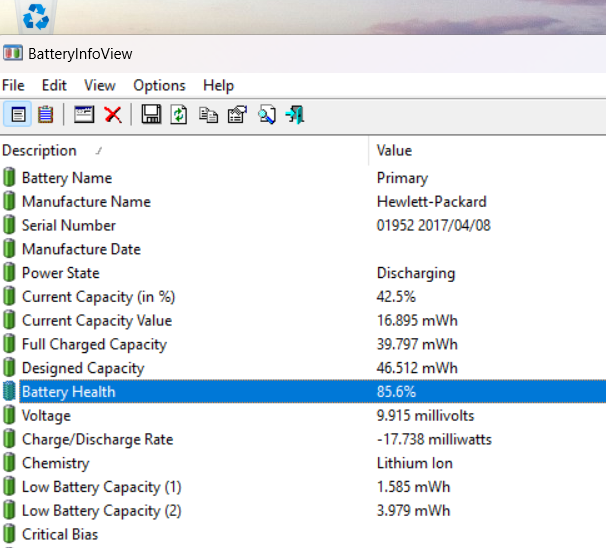Select the 16.895 mWh value
Image resolution: width=606 pixels, height=548 pixels.
(x=417, y=321)
